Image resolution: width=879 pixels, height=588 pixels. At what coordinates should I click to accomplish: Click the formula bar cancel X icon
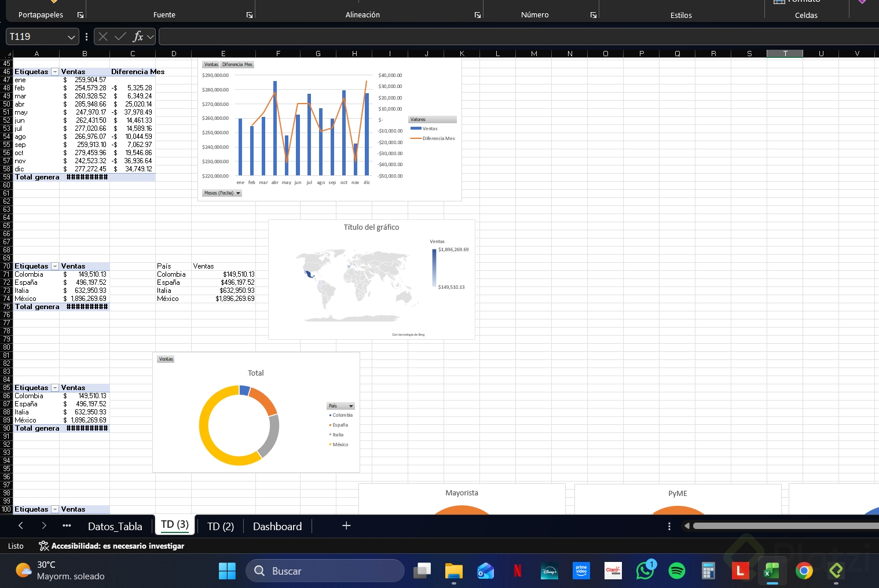click(103, 36)
